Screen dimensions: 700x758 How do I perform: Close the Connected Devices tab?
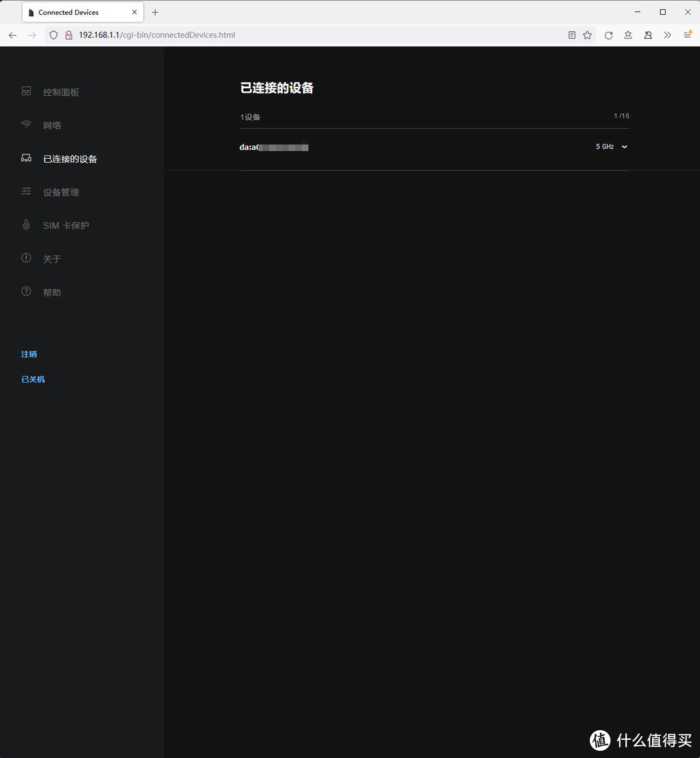135,12
